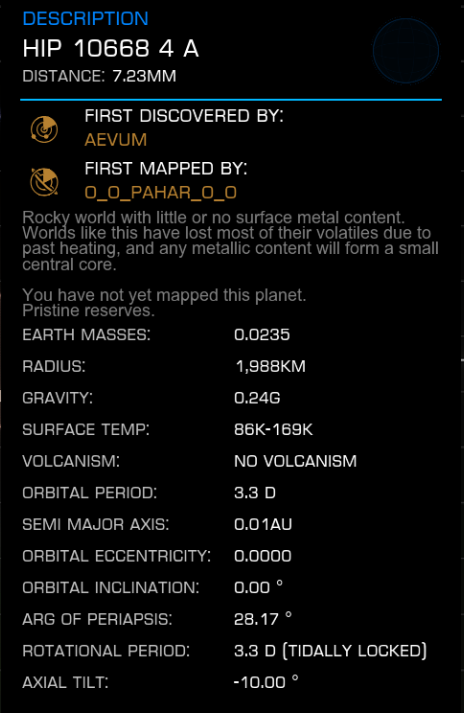Click the distance value 7.23MM

(144, 76)
